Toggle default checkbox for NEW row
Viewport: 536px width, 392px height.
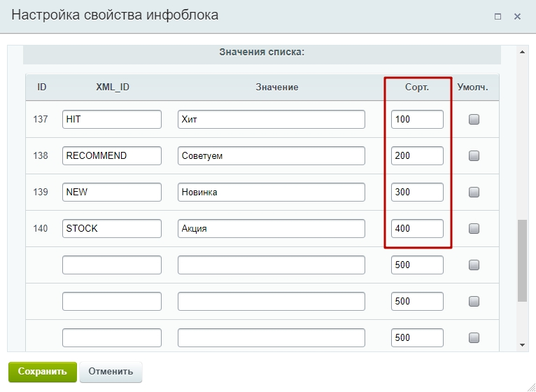click(474, 192)
